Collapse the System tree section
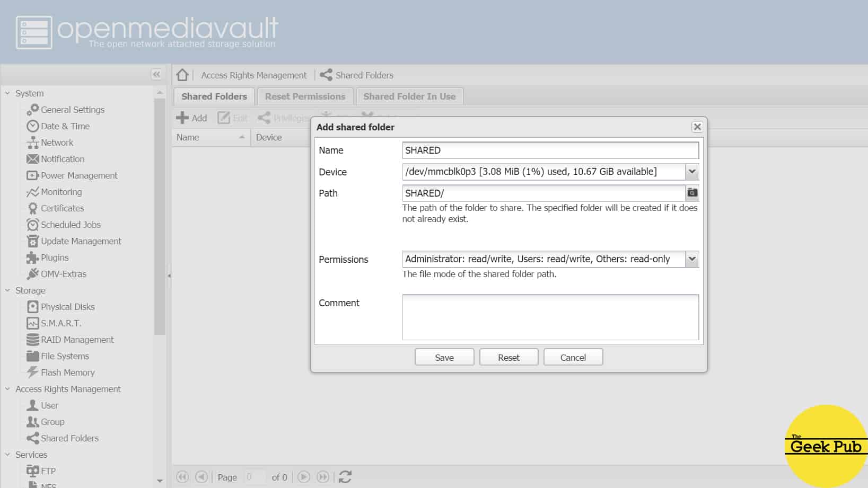The height and width of the screenshot is (488, 868). (7, 93)
